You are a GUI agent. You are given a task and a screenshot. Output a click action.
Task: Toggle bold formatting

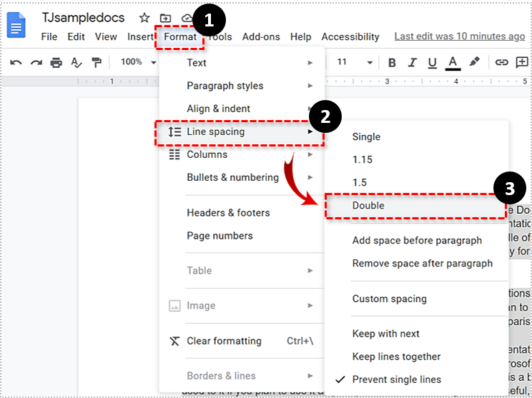[x=392, y=63]
